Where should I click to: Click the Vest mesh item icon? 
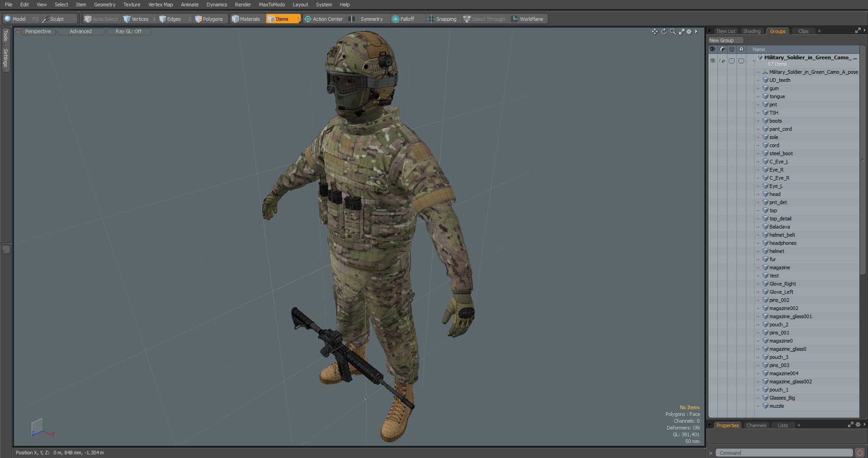(x=765, y=276)
